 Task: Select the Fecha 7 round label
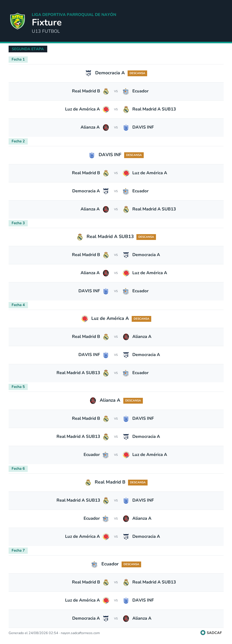point(18,551)
